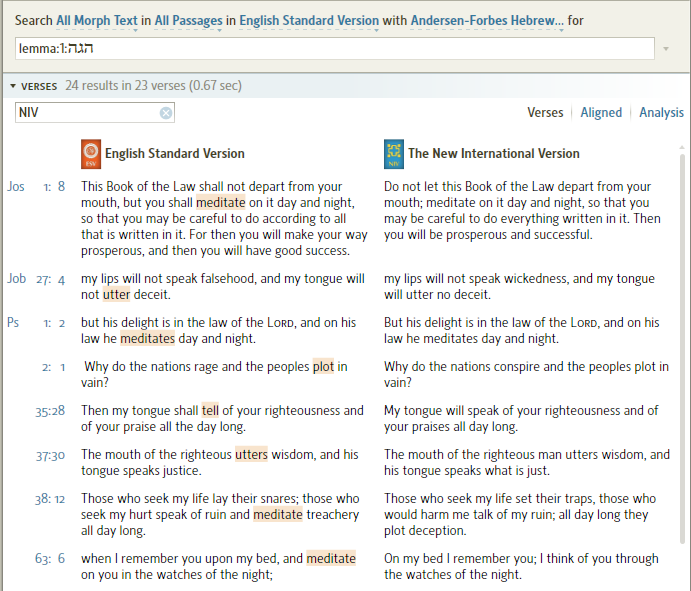Screen dimensions: 691x591
Task: Open the New International Version book cover icon
Action: click(394, 154)
